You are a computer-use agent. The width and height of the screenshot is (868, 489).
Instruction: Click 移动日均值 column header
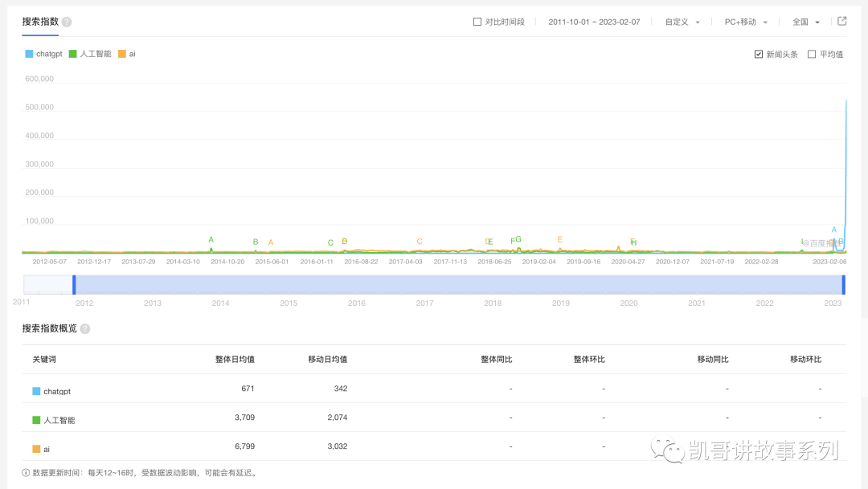pos(328,360)
